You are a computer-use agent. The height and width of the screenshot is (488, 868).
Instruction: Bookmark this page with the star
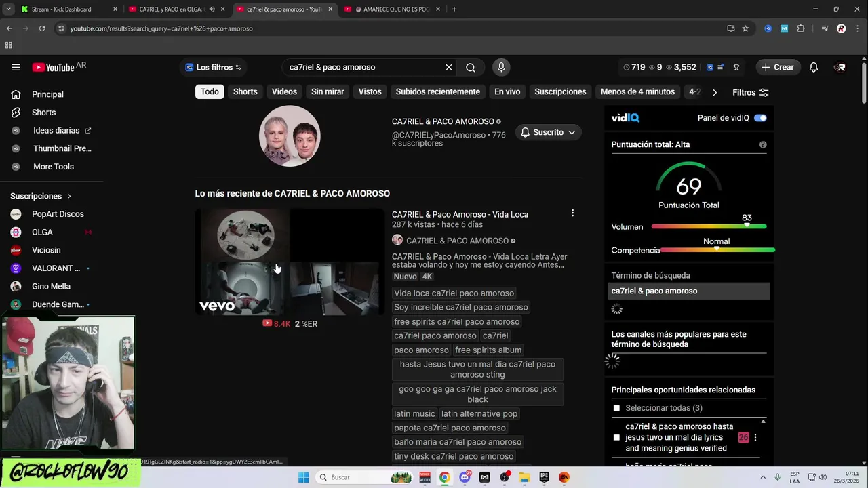point(745,28)
